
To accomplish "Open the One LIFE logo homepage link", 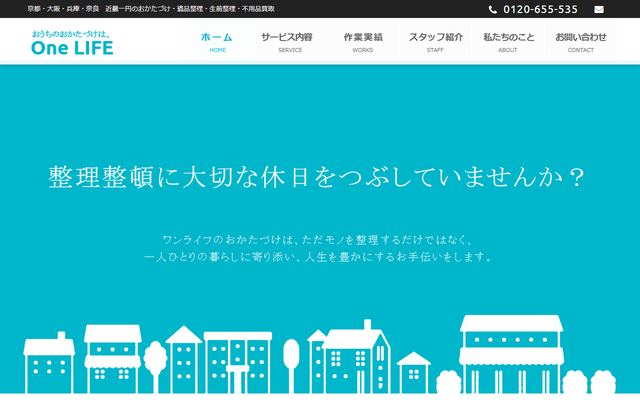I will click(x=72, y=43).
